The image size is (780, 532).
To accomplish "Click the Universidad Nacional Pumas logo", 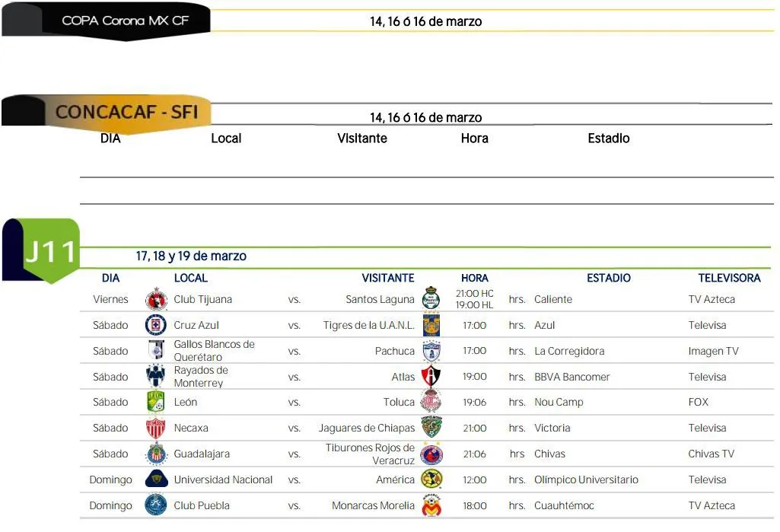I will (156, 479).
